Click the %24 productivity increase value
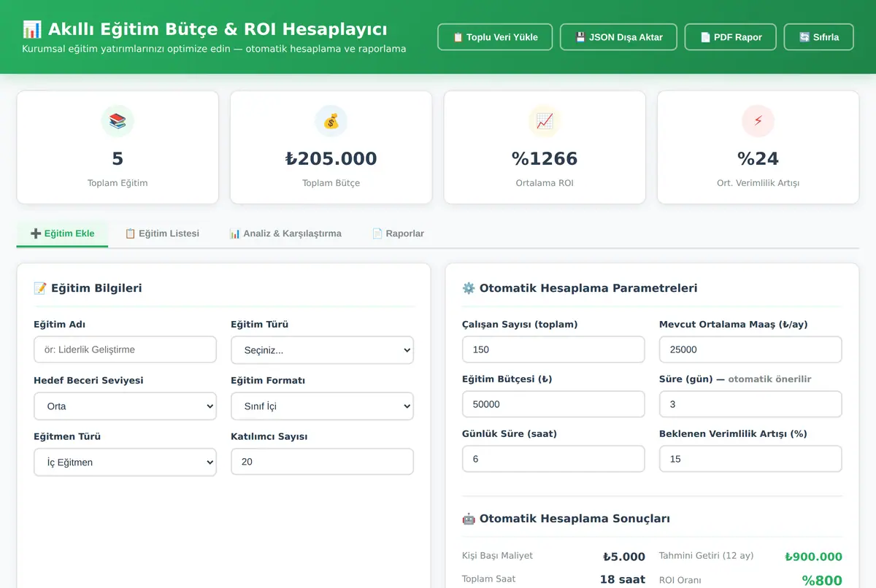This screenshot has width=876, height=588. point(758,158)
